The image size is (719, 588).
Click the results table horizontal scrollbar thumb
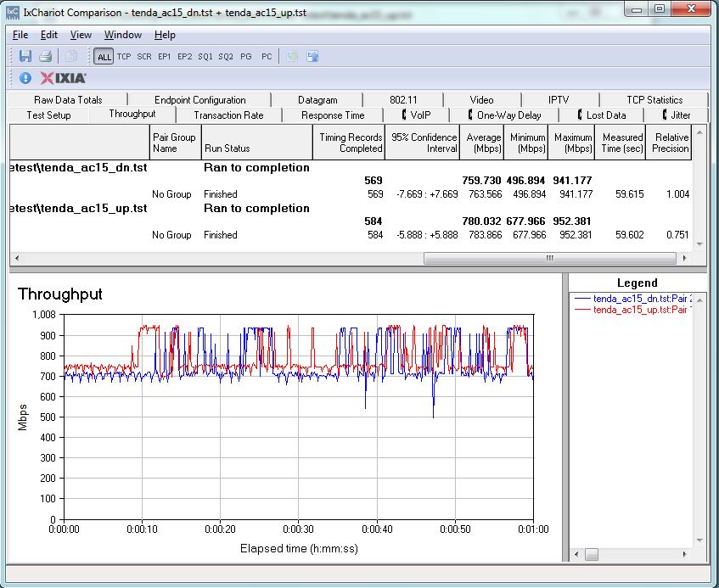pyautogui.click(x=550, y=258)
